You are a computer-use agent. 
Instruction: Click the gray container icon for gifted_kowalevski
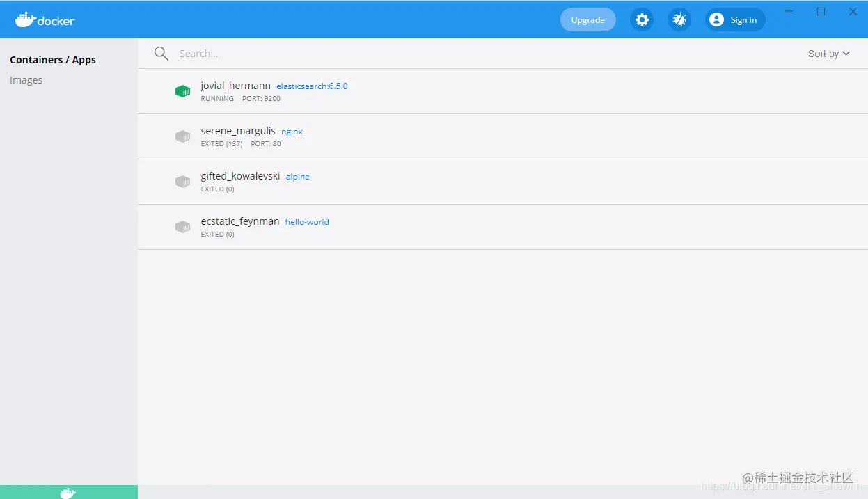(x=182, y=182)
